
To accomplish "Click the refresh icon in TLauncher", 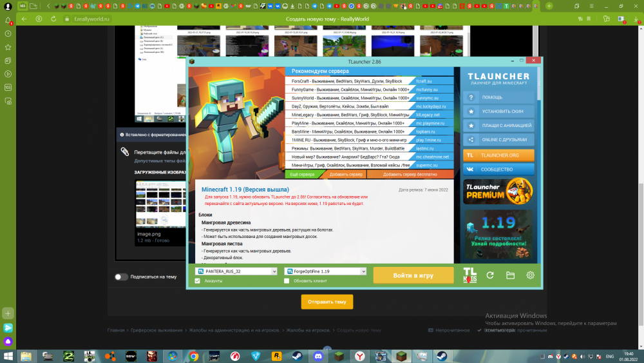I will (490, 275).
